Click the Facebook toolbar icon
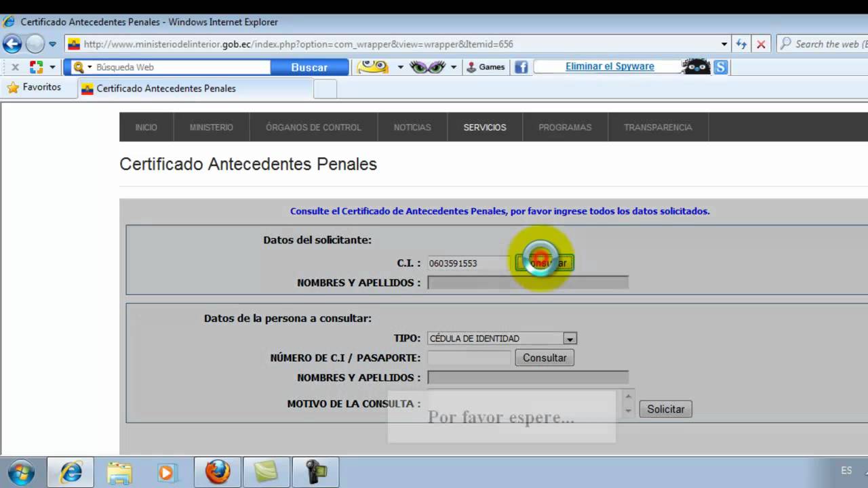Viewport: 868px width, 488px height. tap(521, 67)
